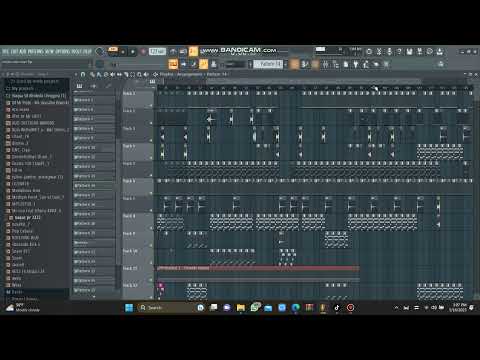Click the taskbar clock and date

point(459,308)
